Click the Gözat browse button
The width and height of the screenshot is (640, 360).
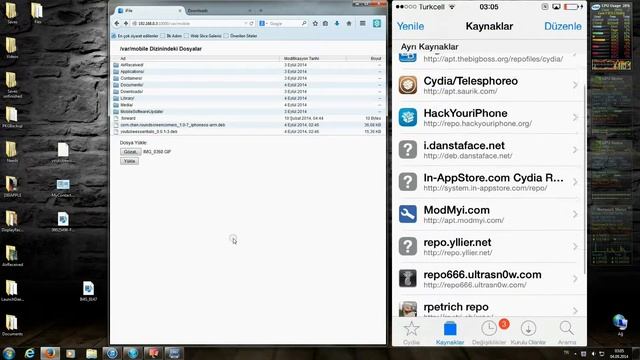click(x=130, y=151)
